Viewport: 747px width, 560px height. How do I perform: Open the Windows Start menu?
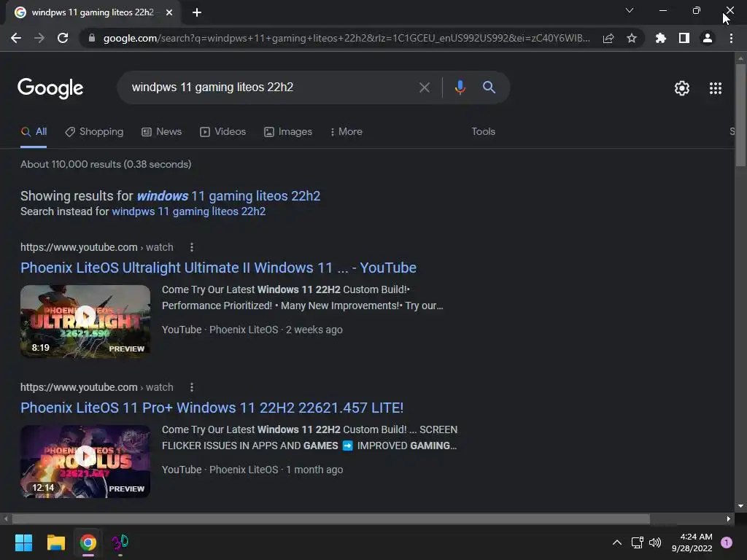[23, 542]
